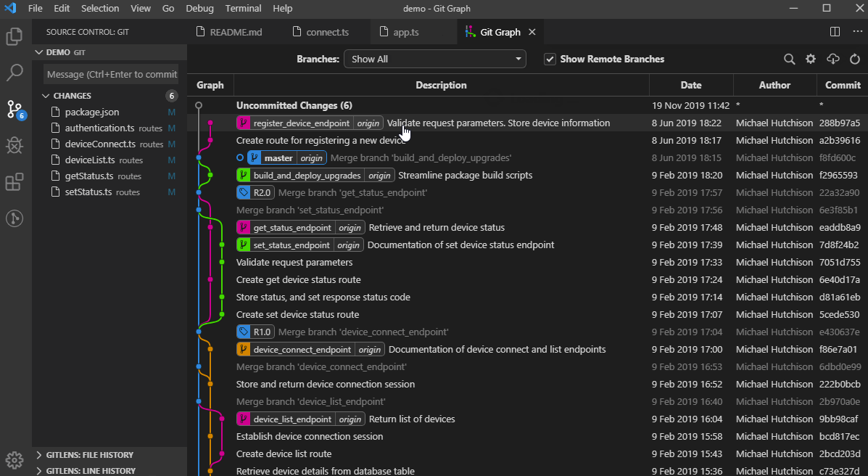Click the Author column header
The width and height of the screenshot is (868, 476).
774,86
